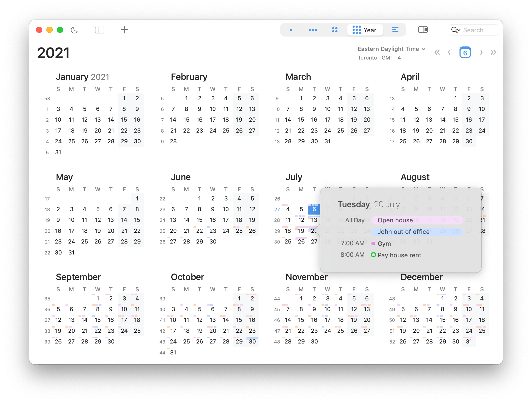Open 'John out of office' event
Image resolution: width=532 pixels, height=403 pixels.
[417, 232]
